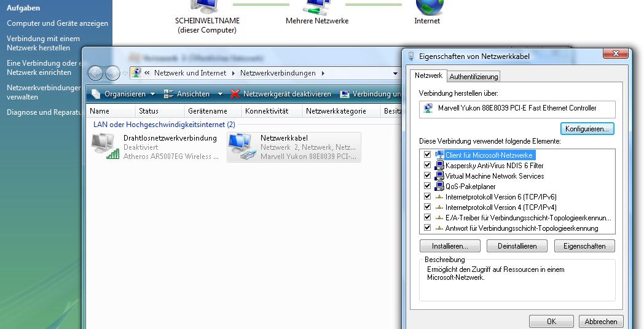644x329 pixels.
Task: Click the Installieren button
Action: click(450, 246)
